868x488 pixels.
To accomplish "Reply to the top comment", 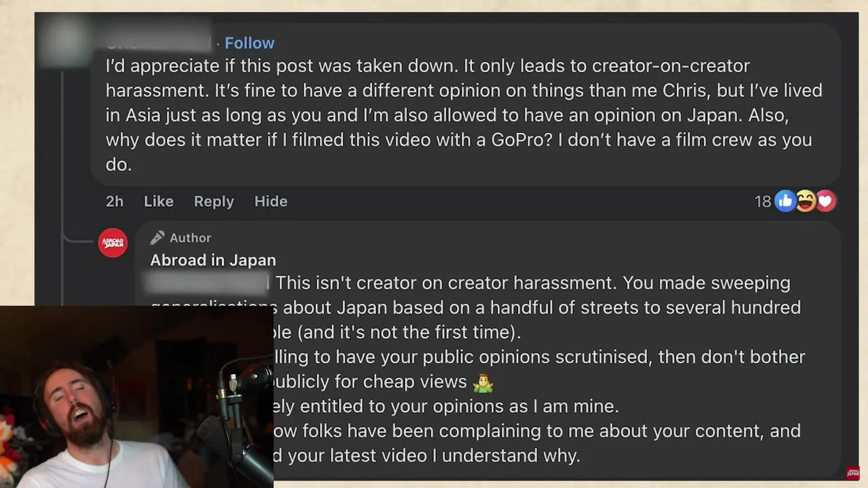I will pos(214,201).
